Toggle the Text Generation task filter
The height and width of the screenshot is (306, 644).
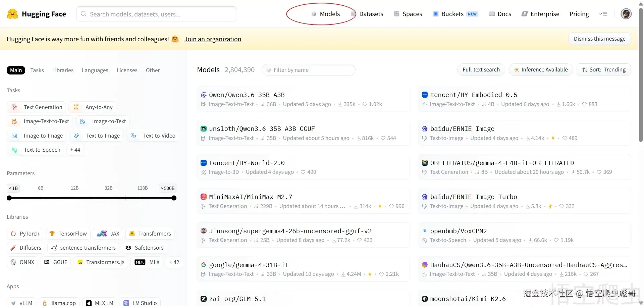click(36, 107)
